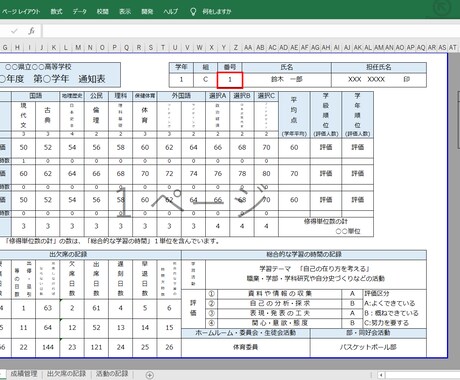Select column header Q

126,47
